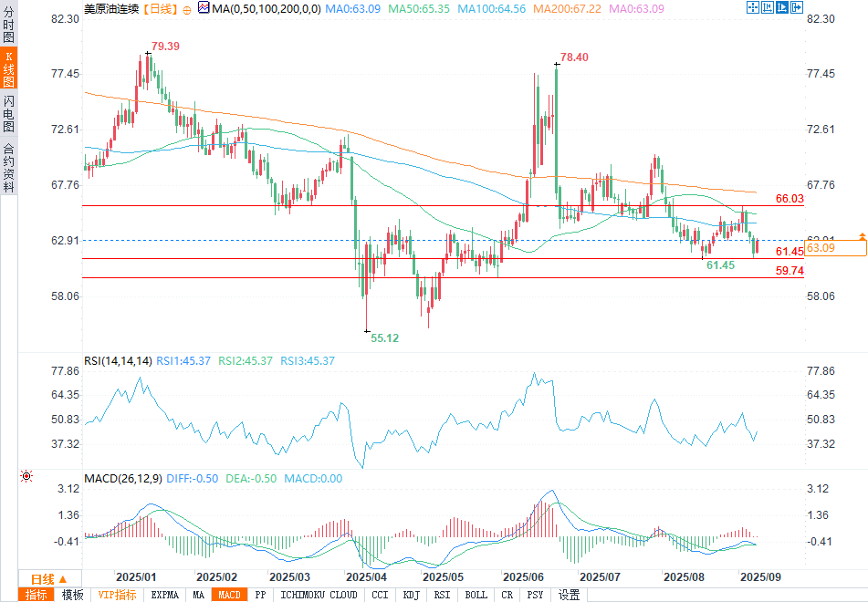
Task: Click the MA50:65.35 value
Action: coord(419,9)
